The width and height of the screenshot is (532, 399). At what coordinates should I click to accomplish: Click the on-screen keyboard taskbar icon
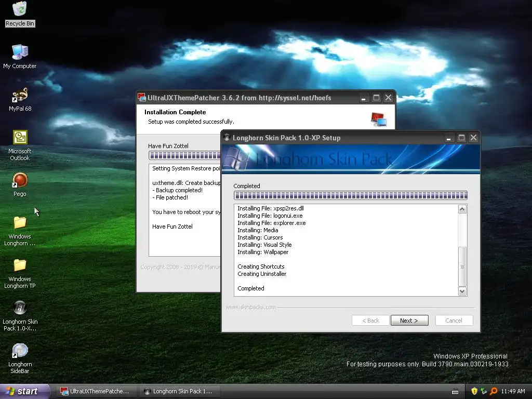point(455,392)
